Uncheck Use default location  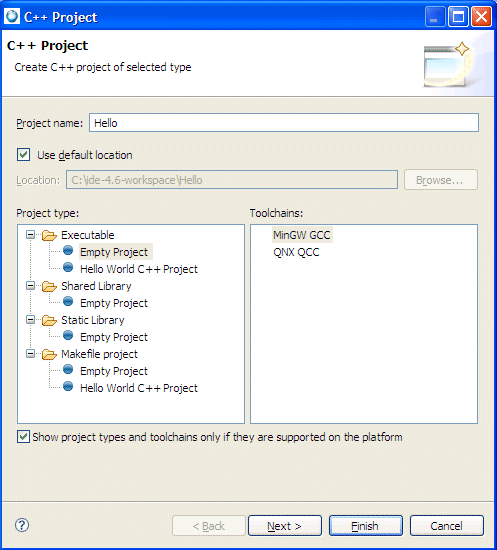(x=23, y=155)
